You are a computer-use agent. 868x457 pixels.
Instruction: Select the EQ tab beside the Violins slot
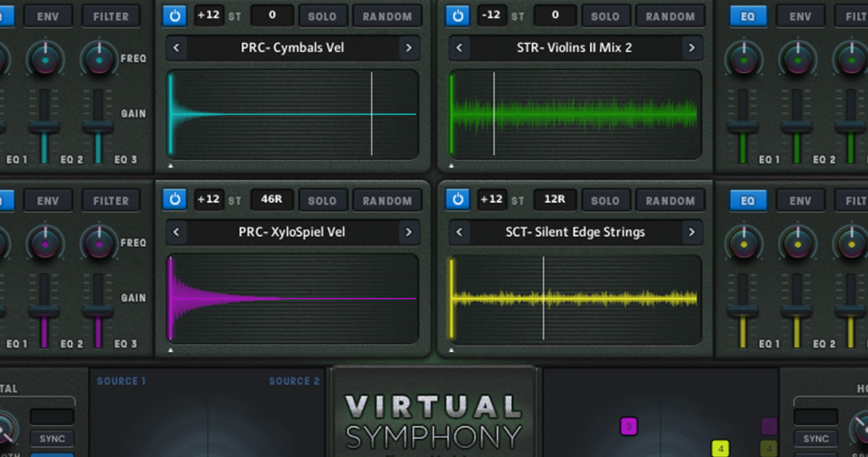pos(748,16)
